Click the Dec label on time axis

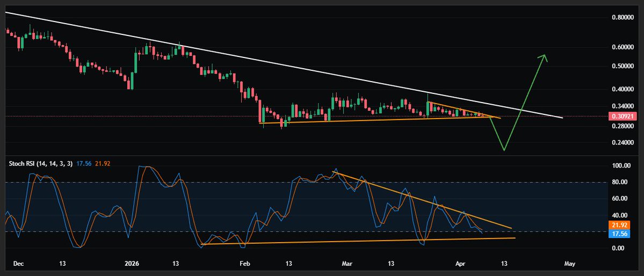click(x=18, y=264)
